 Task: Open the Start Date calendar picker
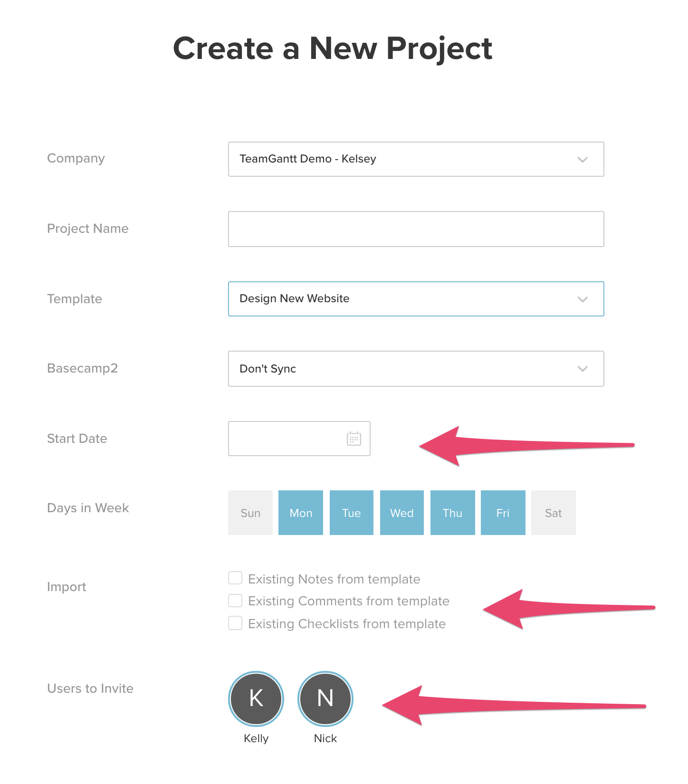[x=299, y=438]
